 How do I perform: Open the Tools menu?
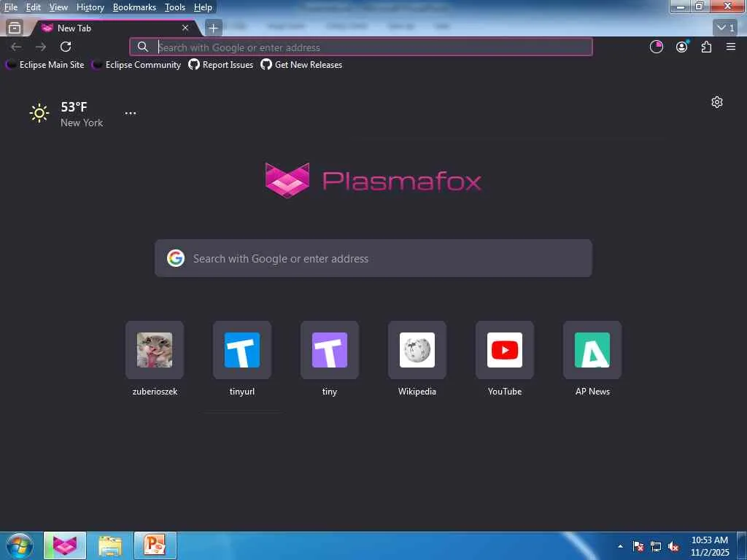coord(175,7)
